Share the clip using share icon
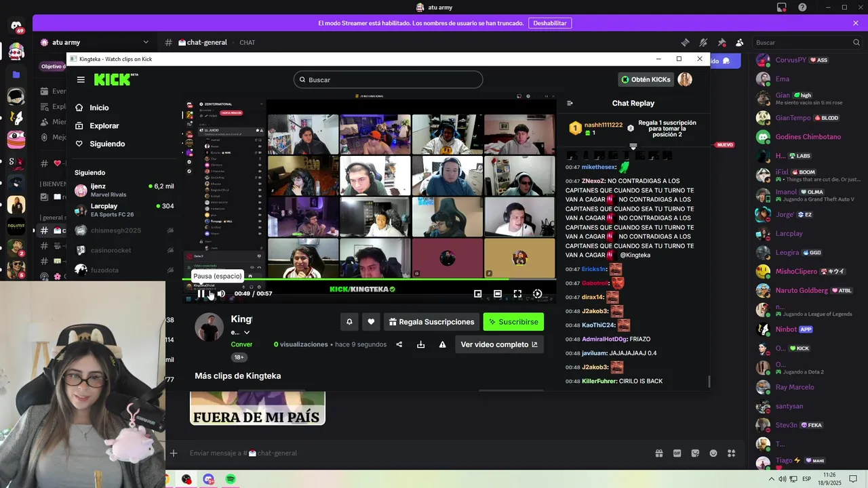Screen dimensions: 868x488 tap(399, 344)
